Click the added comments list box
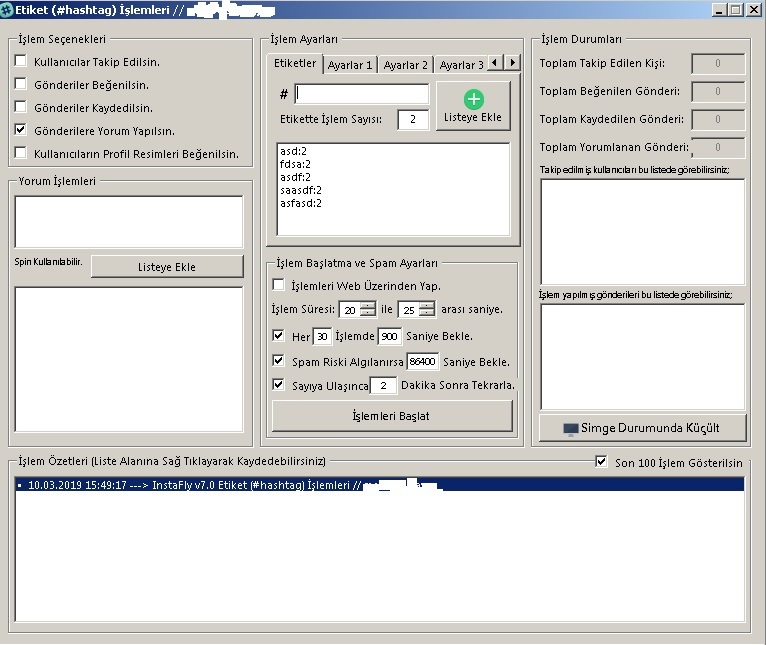The width and height of the screenshot is (766, 645). click(129, 360)
